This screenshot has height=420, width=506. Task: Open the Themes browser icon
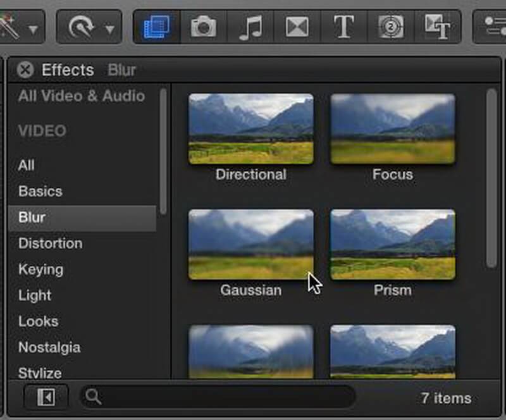437,27
